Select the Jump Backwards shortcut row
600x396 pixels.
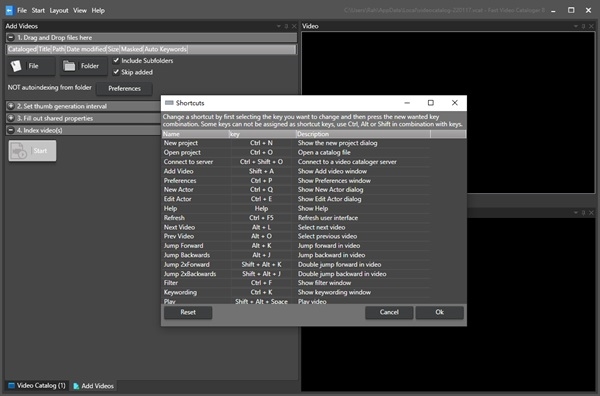click(x=296, y=255)
